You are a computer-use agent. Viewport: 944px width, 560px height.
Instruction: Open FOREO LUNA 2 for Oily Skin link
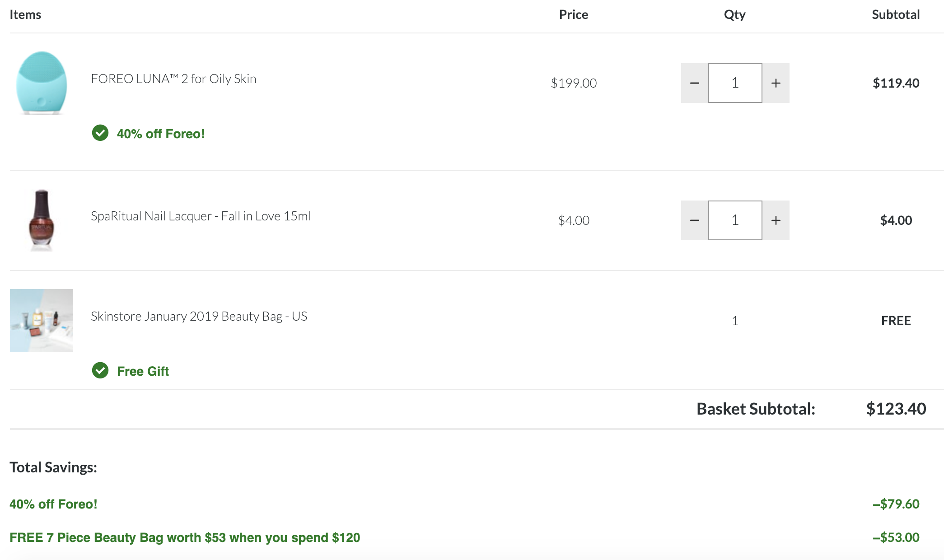point(173,79)
